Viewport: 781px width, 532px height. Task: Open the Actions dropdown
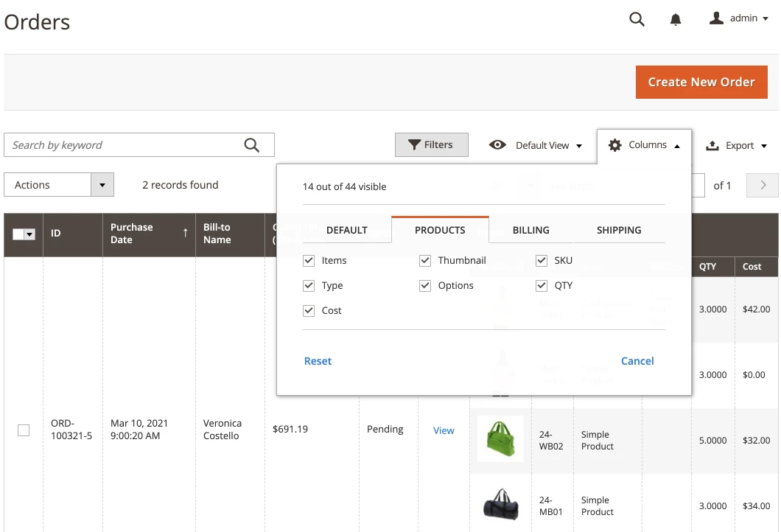pos(59,185)
